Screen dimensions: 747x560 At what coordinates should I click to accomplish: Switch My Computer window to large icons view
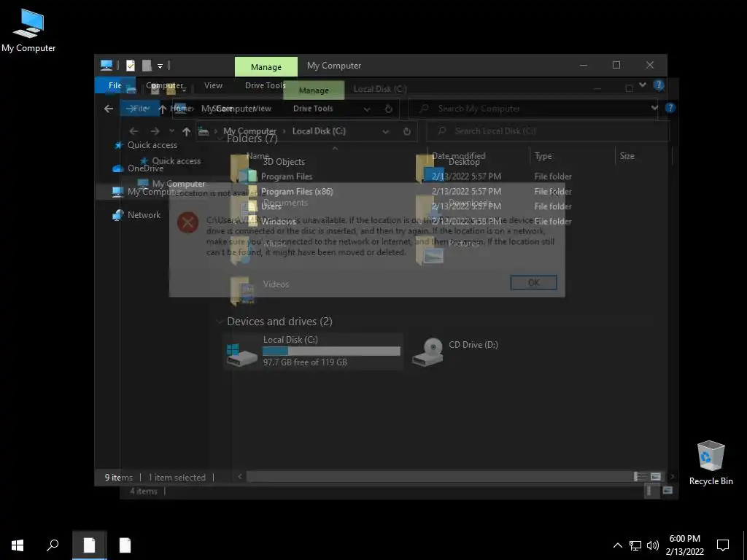[656, 476]
